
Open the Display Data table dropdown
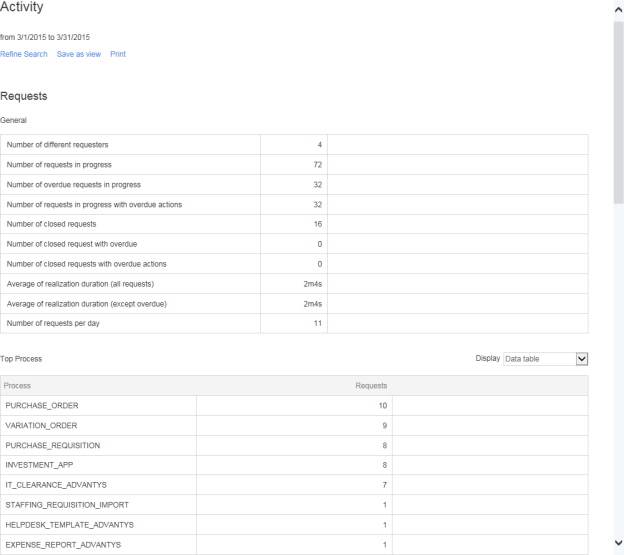[x=545, y=359]
